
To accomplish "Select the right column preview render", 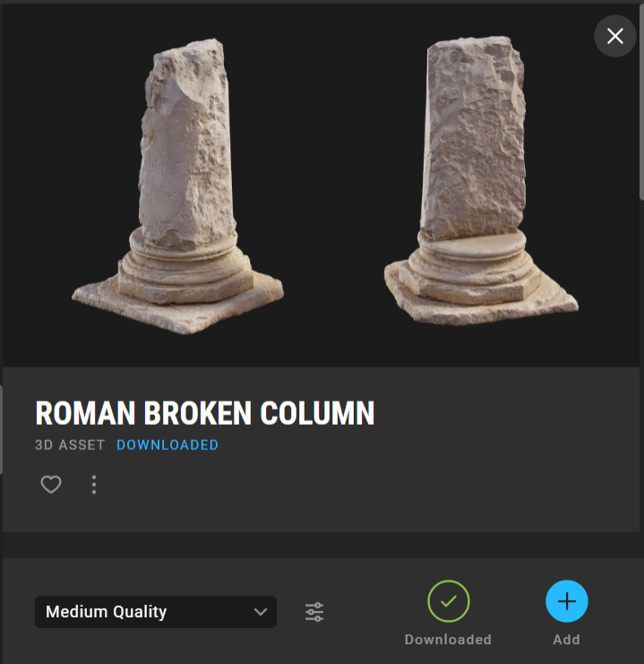I will pos(481,181).
